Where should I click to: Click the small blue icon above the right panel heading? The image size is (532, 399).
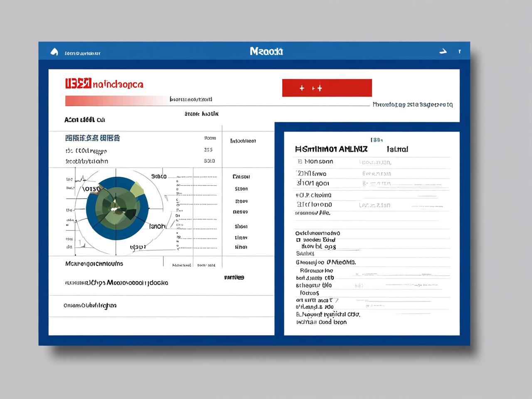coord(377,140)
